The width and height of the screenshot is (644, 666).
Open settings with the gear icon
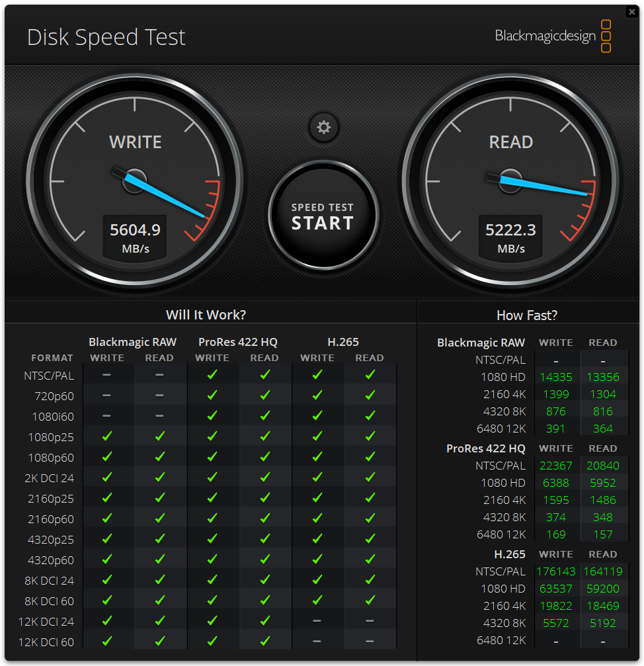[323, 127]
